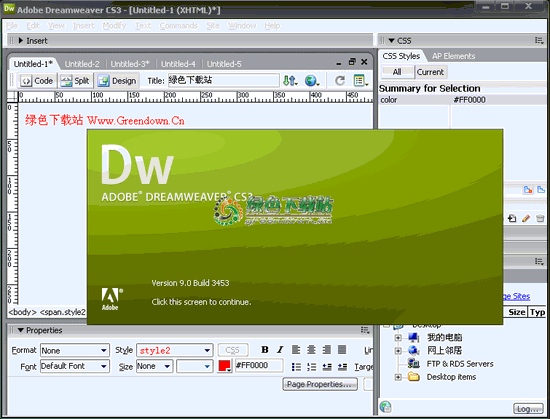This screenshot has height=419, width=550.
Task: Expand 网上邻居 tree node
Action: (398, 351)
